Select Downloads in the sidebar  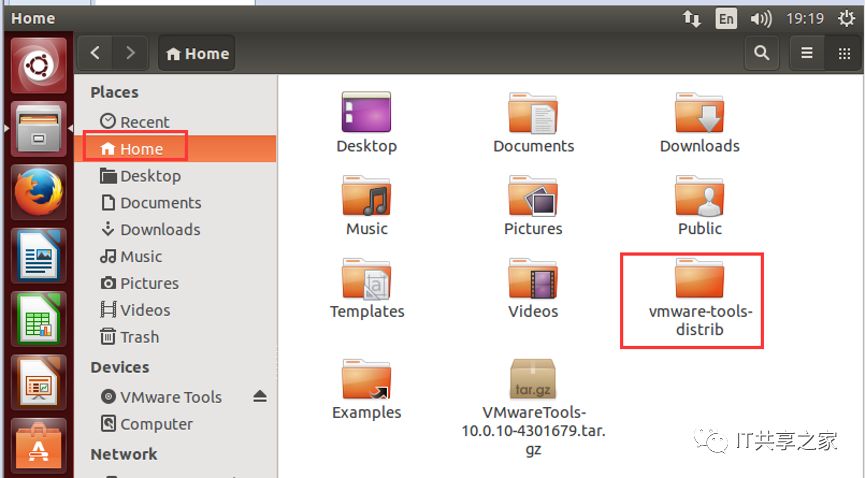pos(175,229)
